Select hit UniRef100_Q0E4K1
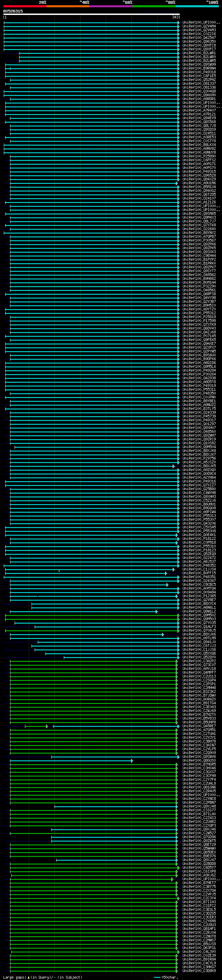This screenshot has width=222, height=980. point(199,535)
